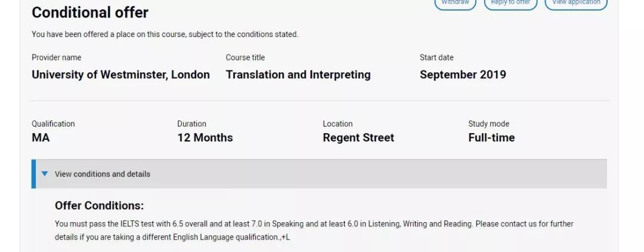
Task: Click the Provider name label
Action: click(x=57, y=58)
